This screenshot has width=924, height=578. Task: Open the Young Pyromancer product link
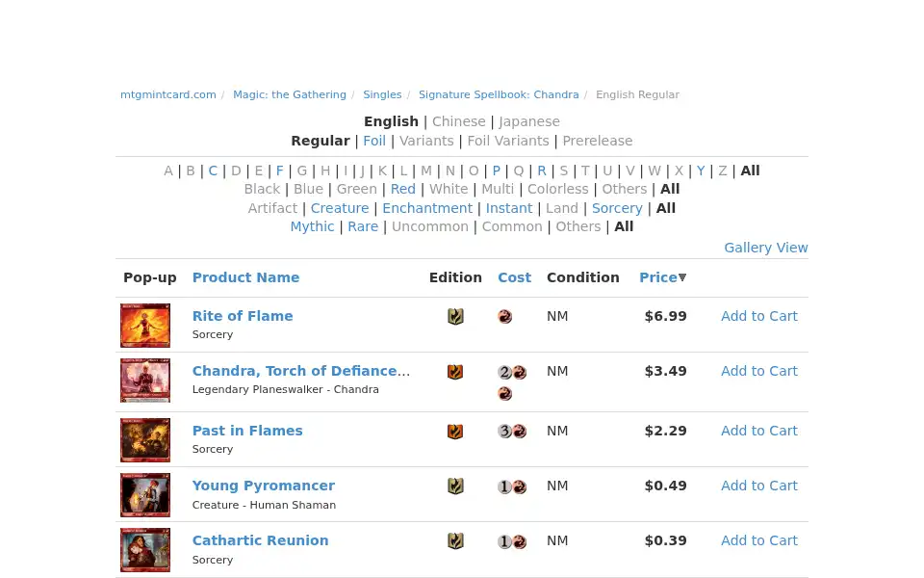click(264, 486)
